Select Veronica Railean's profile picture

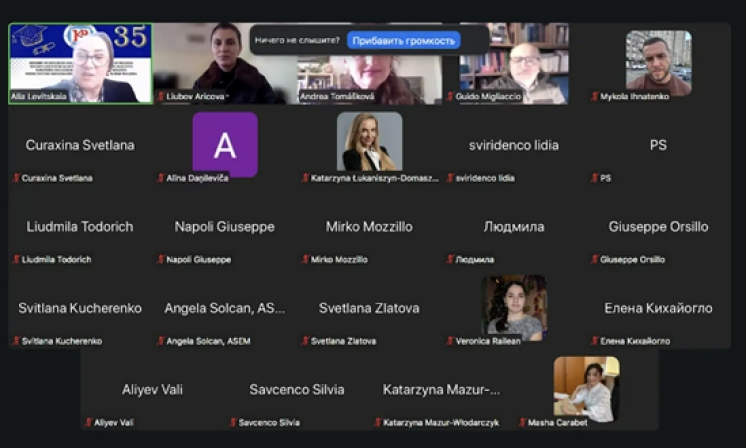514,305
